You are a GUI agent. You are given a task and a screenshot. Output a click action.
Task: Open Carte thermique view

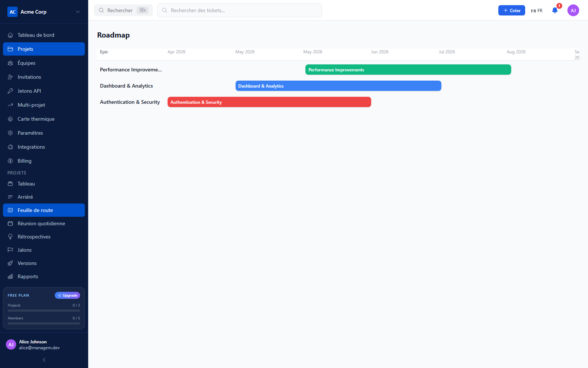(44, 119)
